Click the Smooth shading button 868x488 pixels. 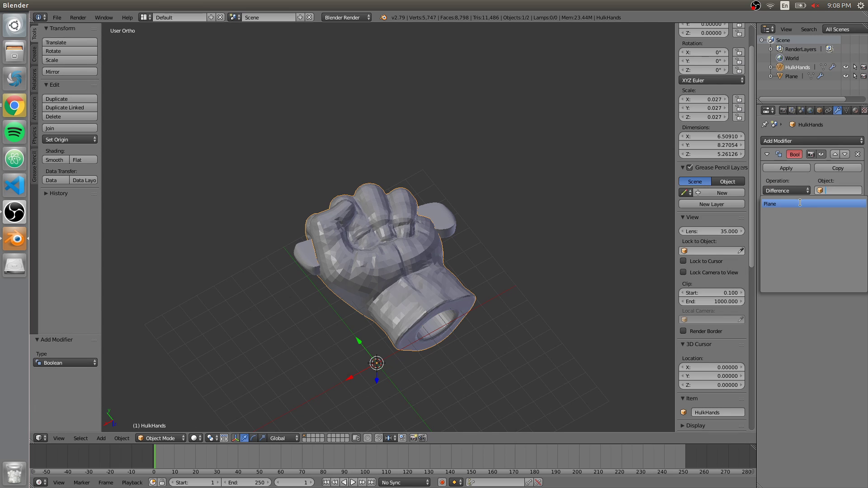pos(56,160)
